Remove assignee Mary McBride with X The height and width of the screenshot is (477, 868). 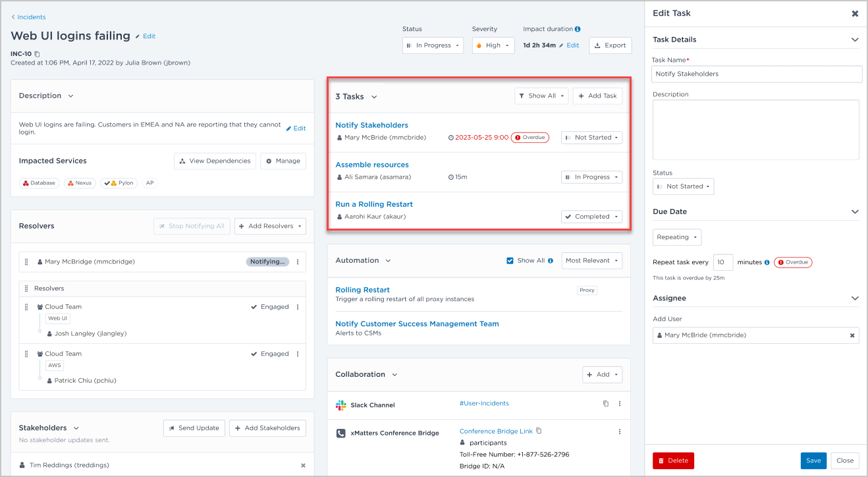tap(852, 335)
